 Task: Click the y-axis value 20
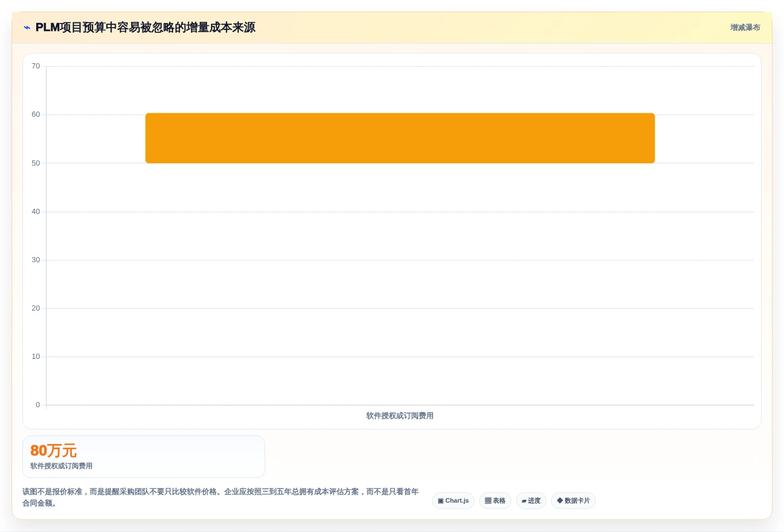click(36, 308)
